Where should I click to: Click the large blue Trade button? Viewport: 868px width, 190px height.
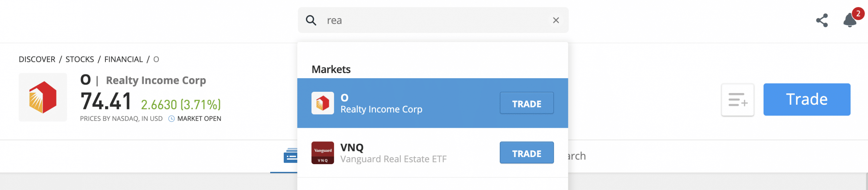[807, 100]
